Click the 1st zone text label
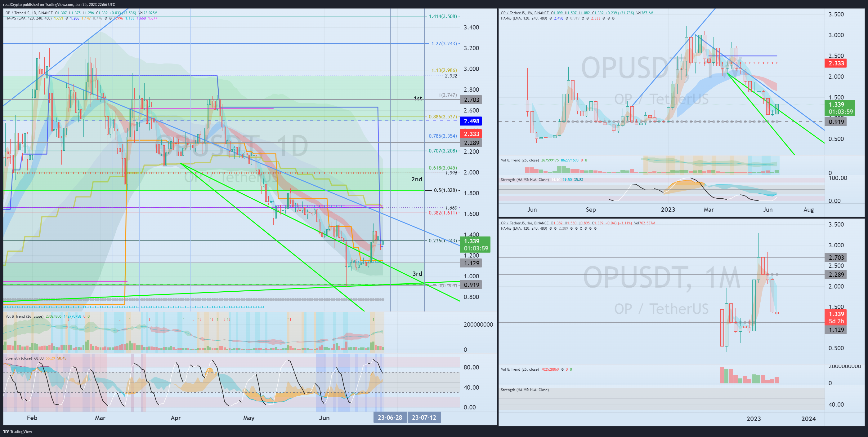868x437 pixels. (x=418, y=98)
